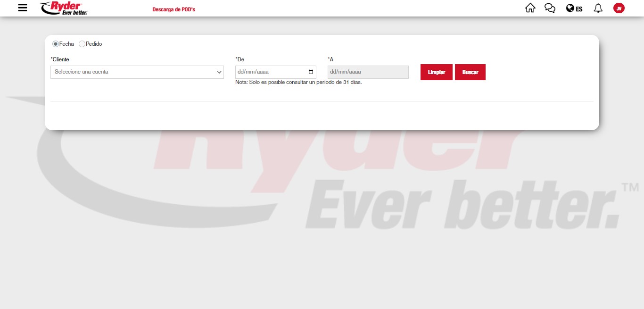
Task: Open the JV user profile avatar
Action: tap(619, 8)
